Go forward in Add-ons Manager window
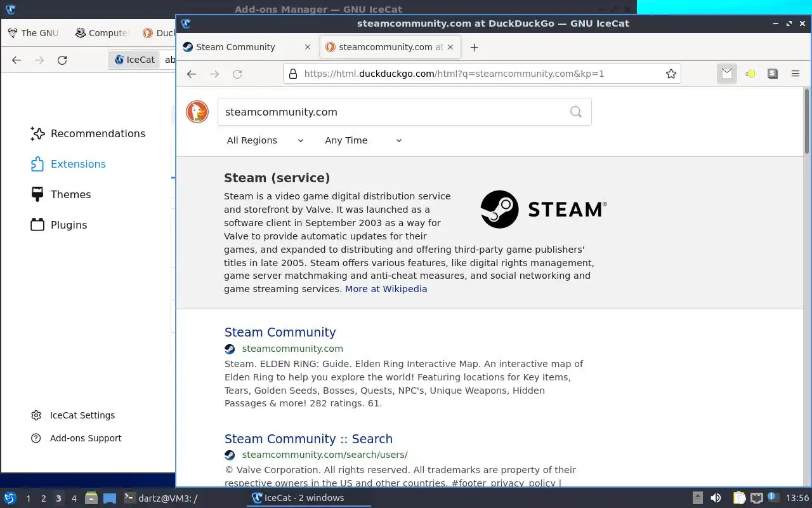 coord(39,60)
